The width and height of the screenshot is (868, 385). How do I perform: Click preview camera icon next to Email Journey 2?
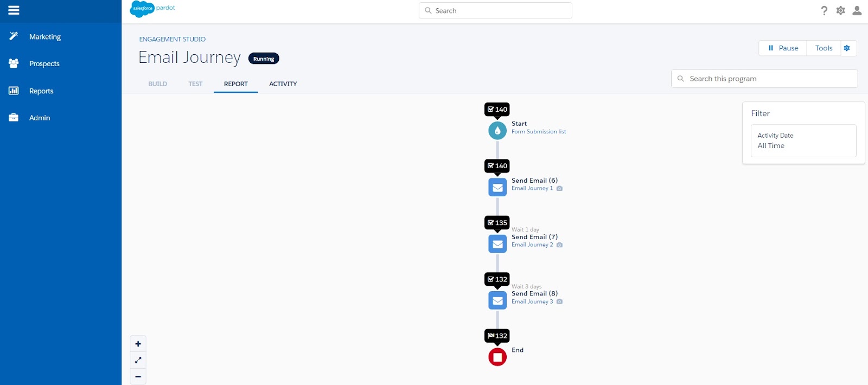pyautogui.click(x=559, y=245)
